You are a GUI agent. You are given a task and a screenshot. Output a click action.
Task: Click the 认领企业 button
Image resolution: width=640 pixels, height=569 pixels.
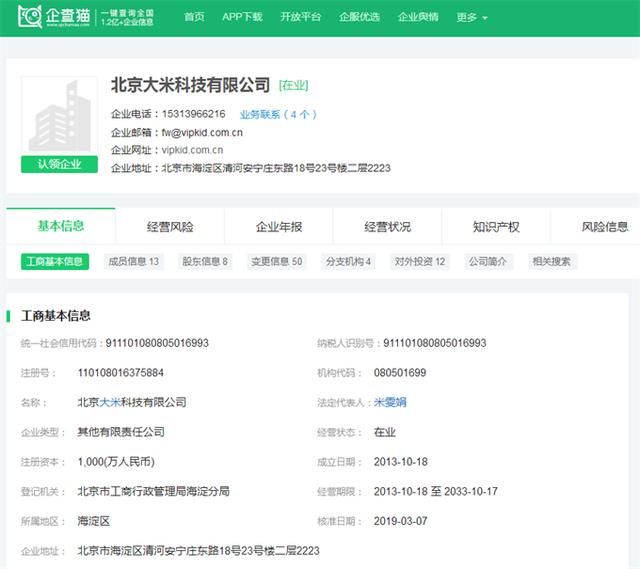[60, 164]
